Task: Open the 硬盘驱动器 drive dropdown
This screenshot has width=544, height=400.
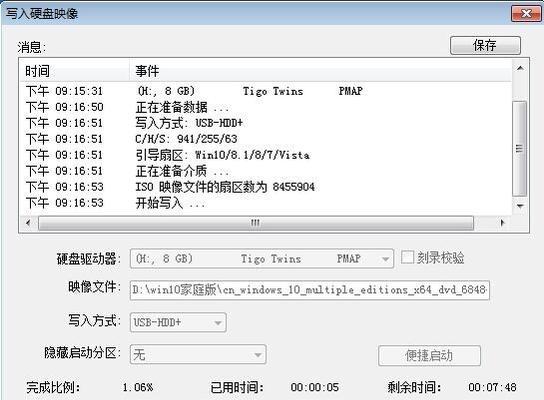Action: 262,258
